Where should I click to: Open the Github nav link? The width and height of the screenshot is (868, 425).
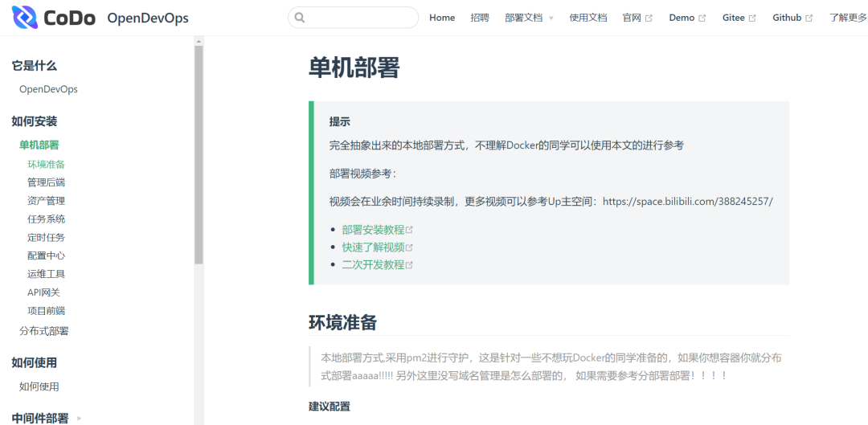tap(787, 18)
